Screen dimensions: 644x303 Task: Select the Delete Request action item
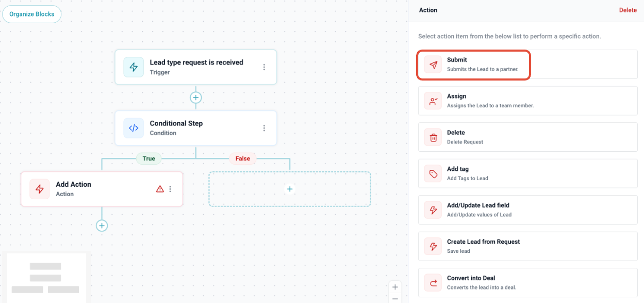pos(527,137)
